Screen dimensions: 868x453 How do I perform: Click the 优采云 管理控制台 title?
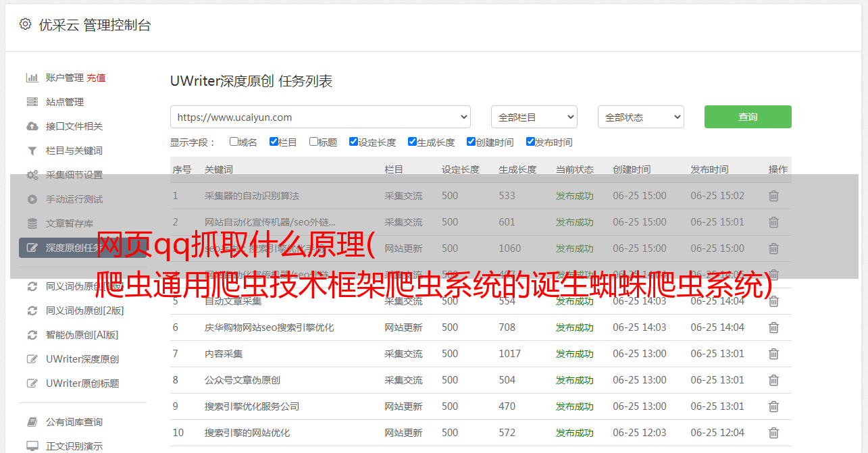point(95,25)
